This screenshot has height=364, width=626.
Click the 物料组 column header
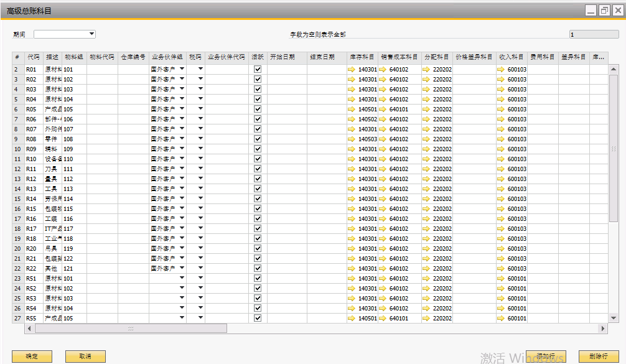(x=74, y=57)
